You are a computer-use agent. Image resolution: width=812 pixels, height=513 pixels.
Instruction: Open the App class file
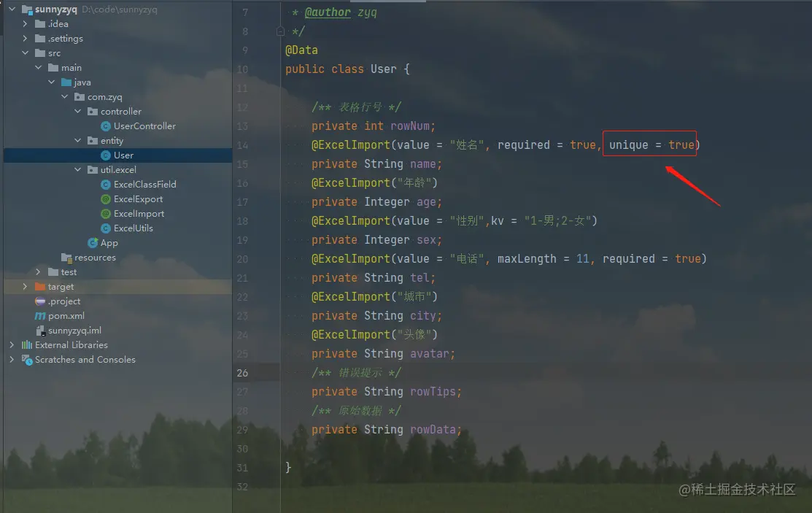coord(109,242)
